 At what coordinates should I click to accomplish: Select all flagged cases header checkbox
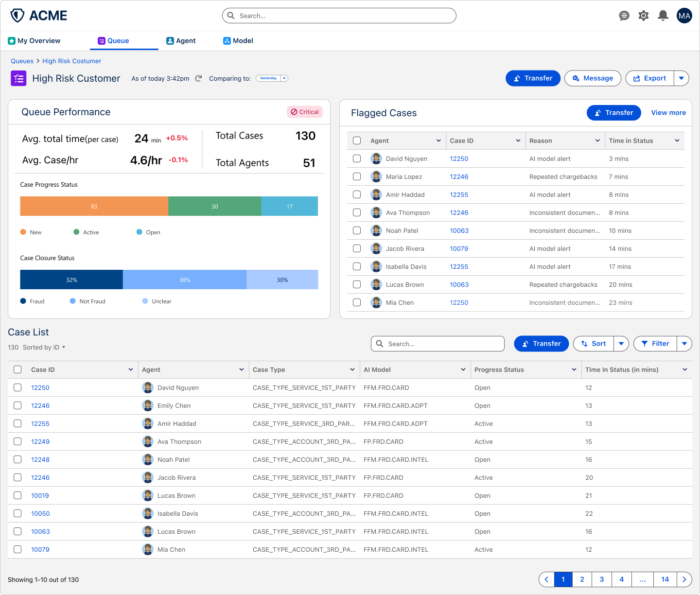coord(357,140)
